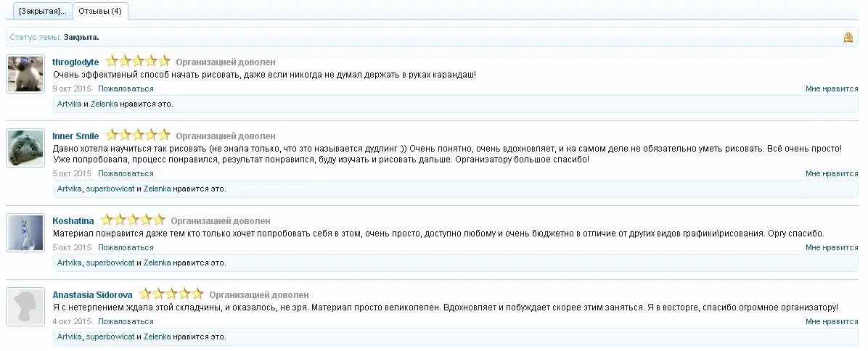Image resolution: width=868 pixels, height=351 pixels.
Task: Open superbowlcat in Koshatina's review likes
Action: click(110, 263)
